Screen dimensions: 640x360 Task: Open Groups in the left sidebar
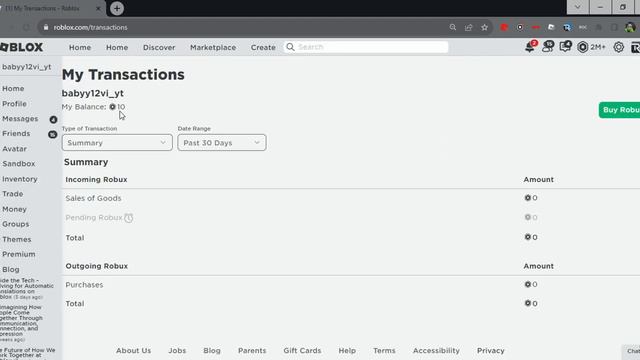pos(16,224)
